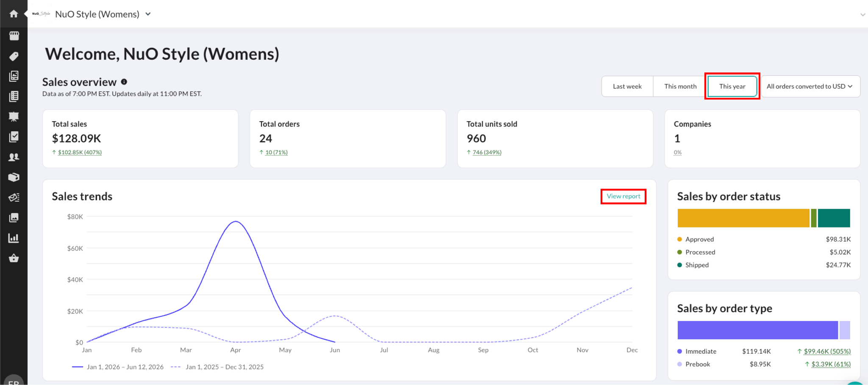
Task: Click the NuO Style brand logo
Action: [41, 14]
